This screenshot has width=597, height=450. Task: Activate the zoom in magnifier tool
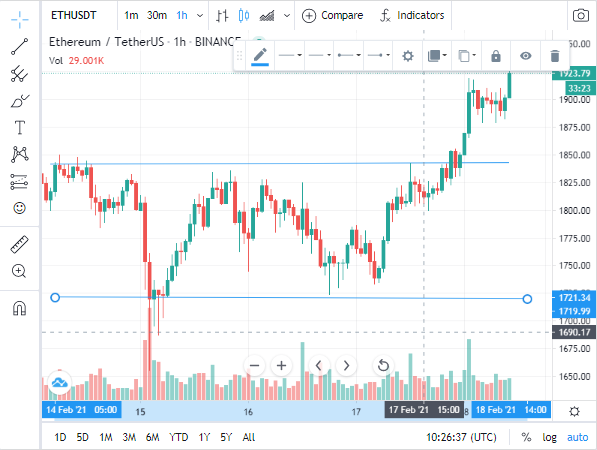(19, 271)
